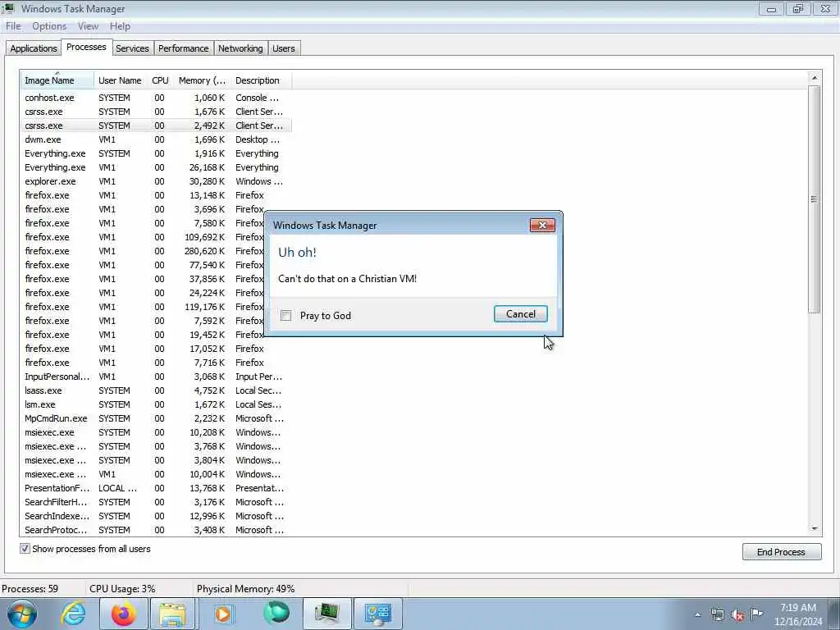Open Action Center flag icon
840x630 pixels.
757,614
